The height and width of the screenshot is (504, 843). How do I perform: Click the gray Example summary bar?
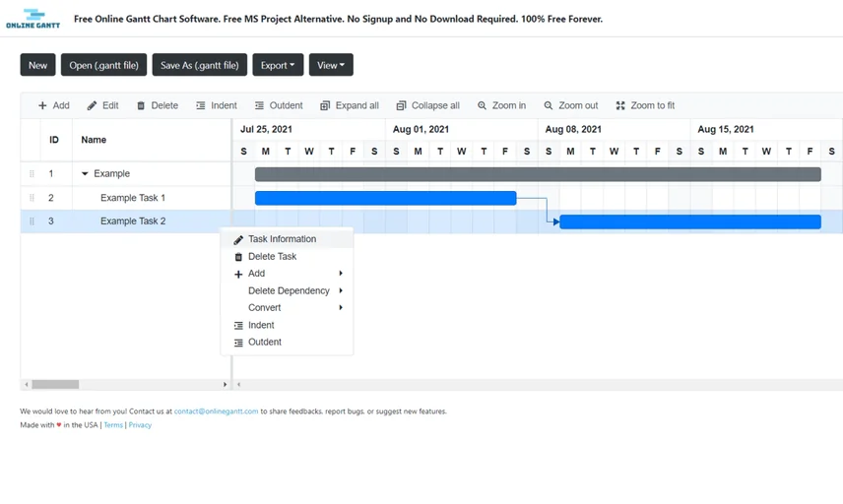[538, 174]
